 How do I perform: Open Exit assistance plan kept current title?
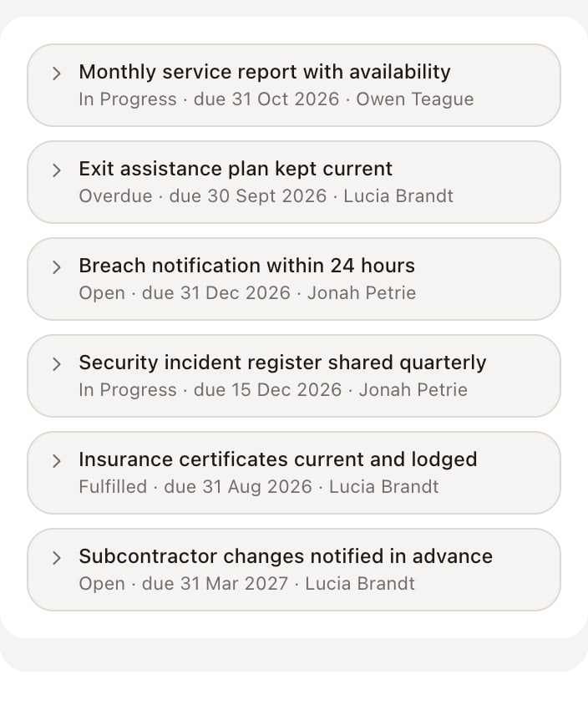coord(236,169)
